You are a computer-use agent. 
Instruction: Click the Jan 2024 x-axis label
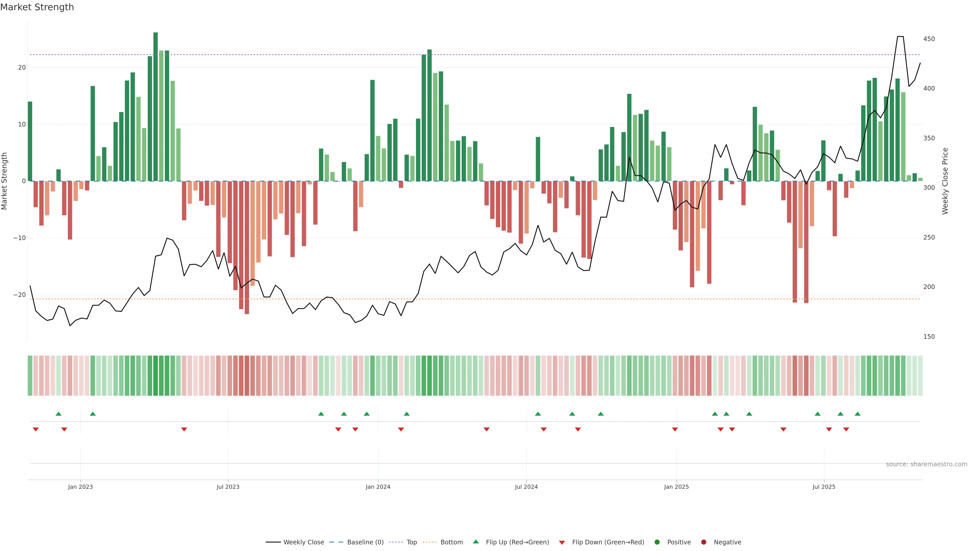click(x=378, y=487)
